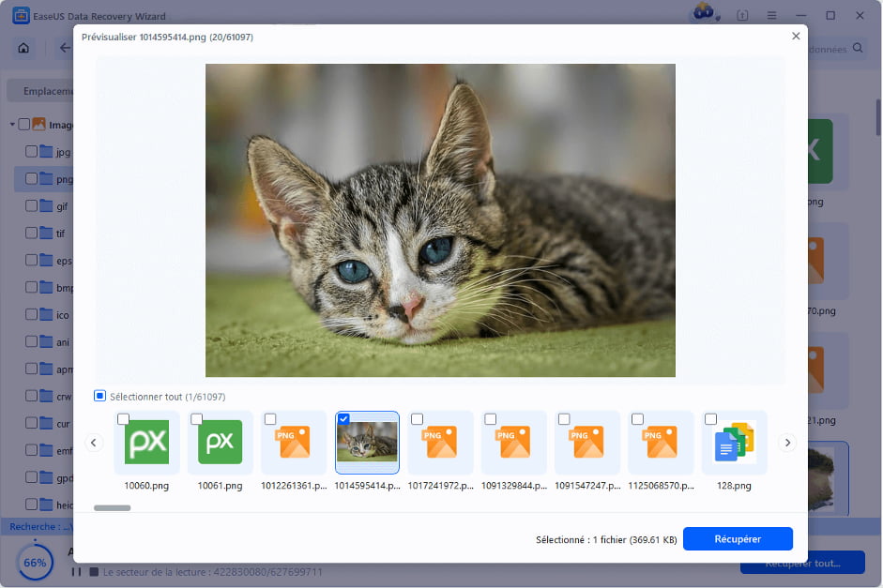
Task: Select the 1091547247 PNG icon thumbnail
Action: (586, 443)
